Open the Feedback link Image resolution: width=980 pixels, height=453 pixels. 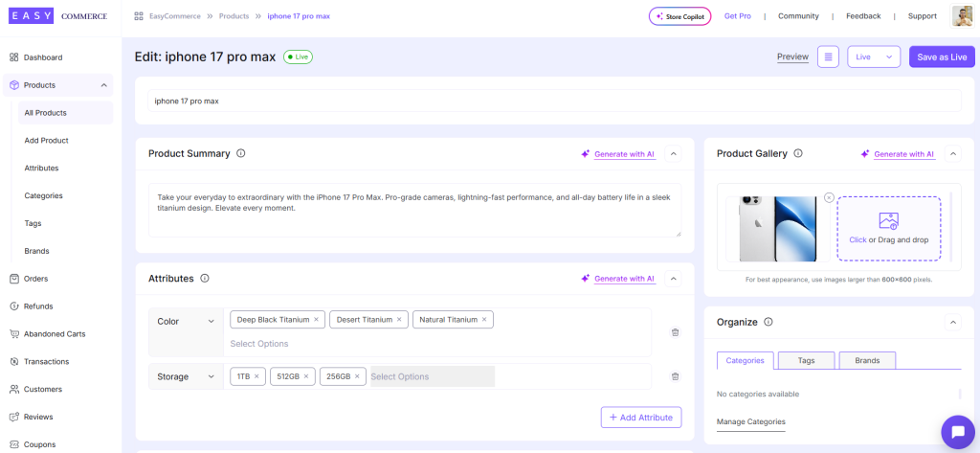[863, 16]
